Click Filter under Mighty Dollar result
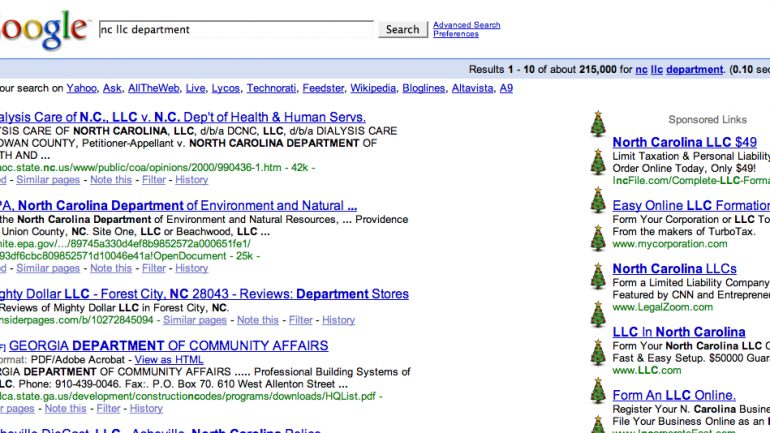The image size is (770, 433). click(x=301, y=320)
